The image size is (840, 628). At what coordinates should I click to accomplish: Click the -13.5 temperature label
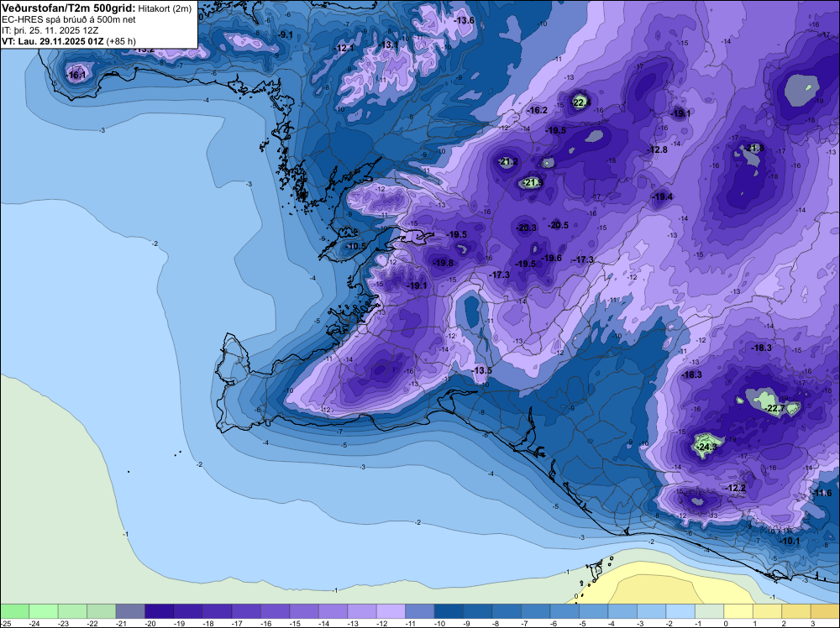[x=481, y=370]
